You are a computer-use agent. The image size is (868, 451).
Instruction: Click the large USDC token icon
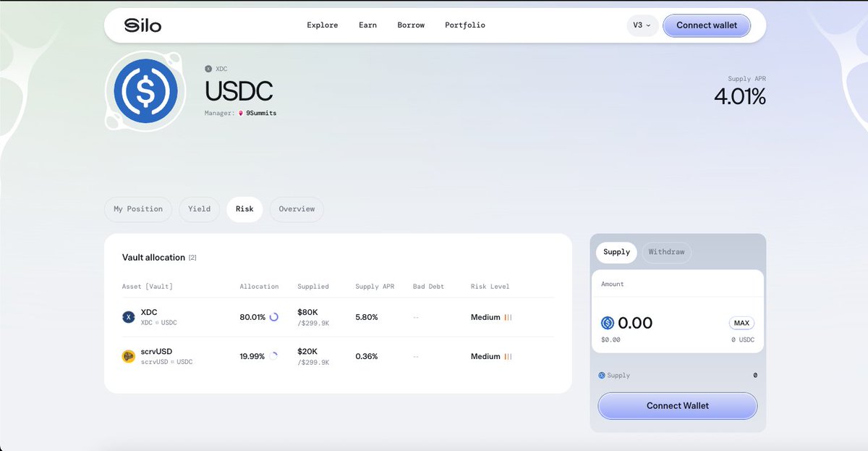[145, 90]
